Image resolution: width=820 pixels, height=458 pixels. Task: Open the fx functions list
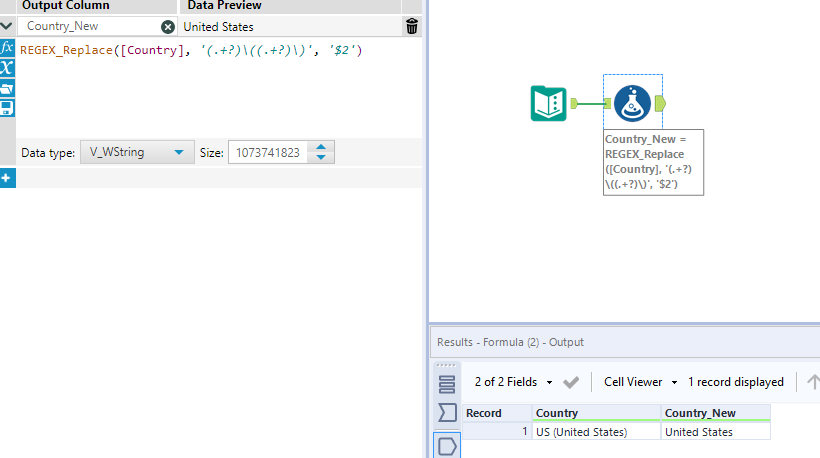[7, 48]
